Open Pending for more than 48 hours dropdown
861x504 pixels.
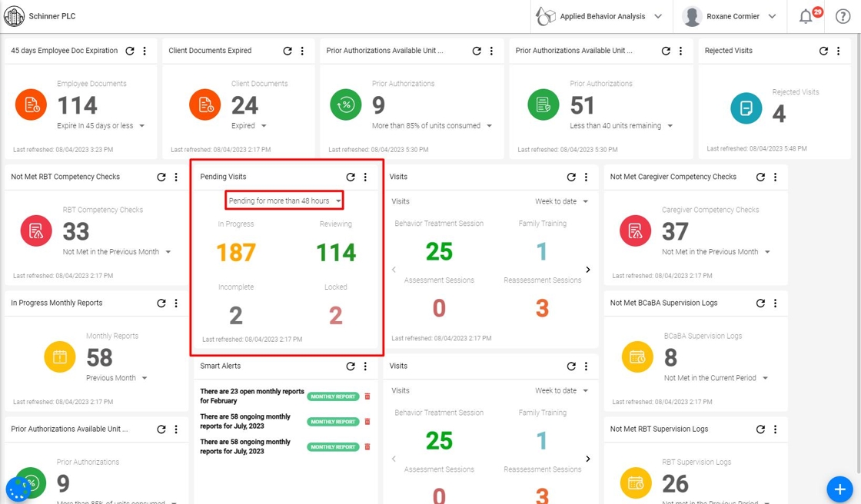(x=284, y=201)
